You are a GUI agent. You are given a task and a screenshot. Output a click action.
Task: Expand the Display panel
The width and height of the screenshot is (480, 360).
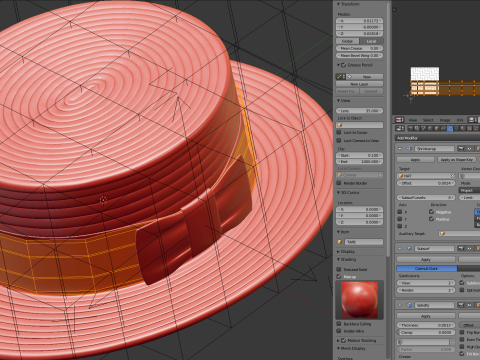tap(339, 252)
